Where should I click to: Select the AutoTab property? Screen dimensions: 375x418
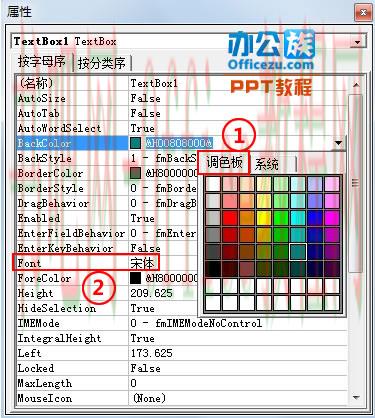72,113
